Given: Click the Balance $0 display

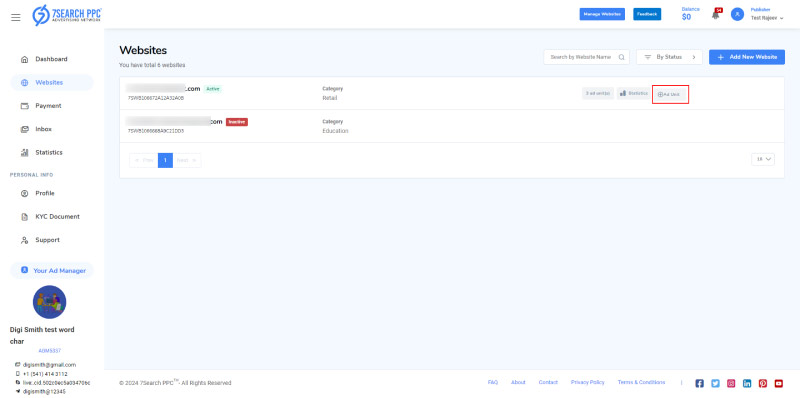Looking at the screenshot, I should coord(691,14).
